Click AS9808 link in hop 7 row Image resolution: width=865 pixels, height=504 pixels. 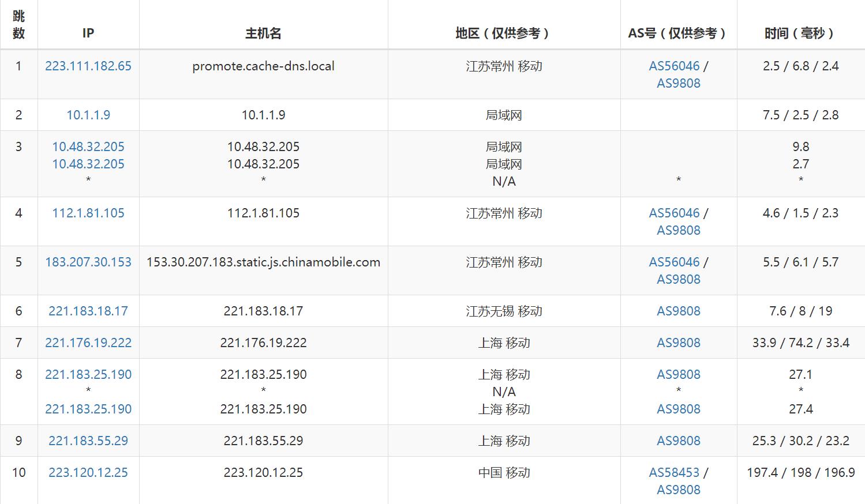(679, 343)
